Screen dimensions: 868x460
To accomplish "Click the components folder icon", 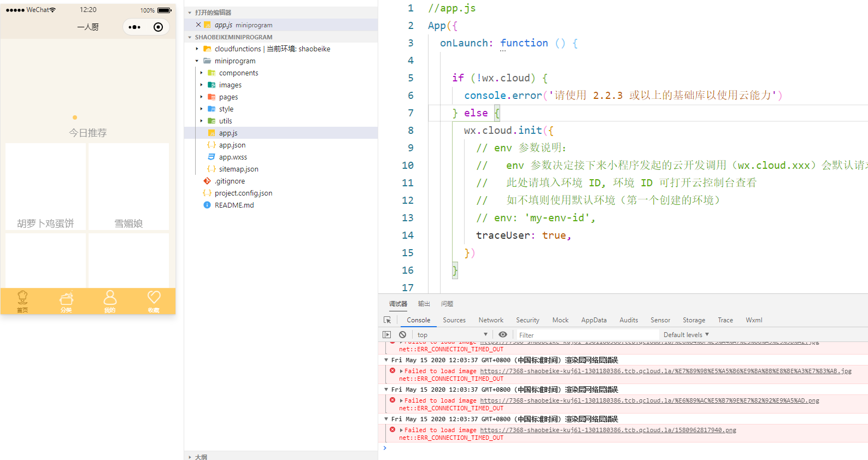I will pos(212,73).
